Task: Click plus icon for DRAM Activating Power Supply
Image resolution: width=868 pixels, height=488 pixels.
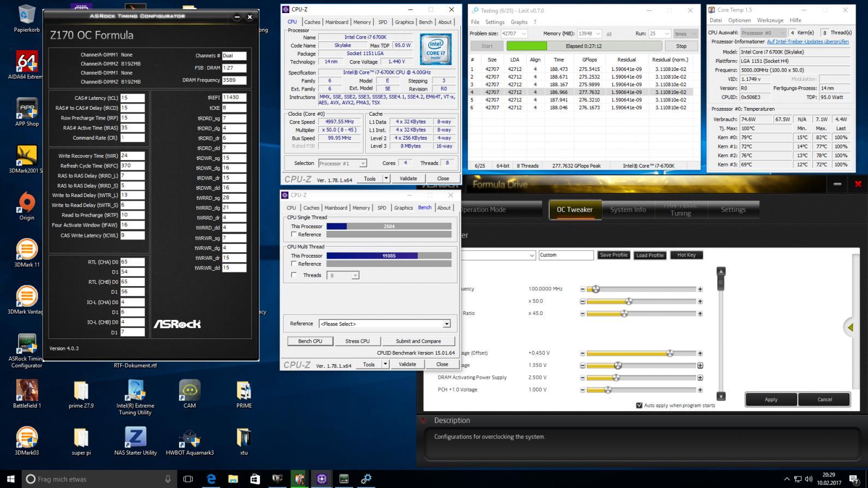Action: point(700,377)
